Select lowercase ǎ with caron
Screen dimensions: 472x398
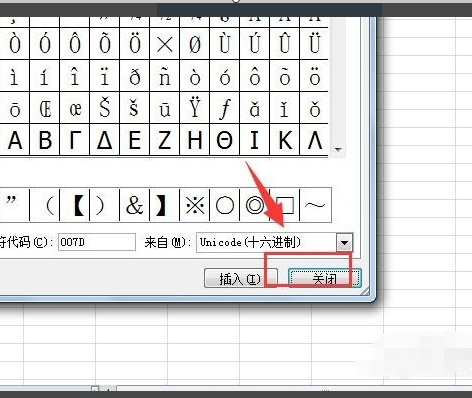coord(255,108)
